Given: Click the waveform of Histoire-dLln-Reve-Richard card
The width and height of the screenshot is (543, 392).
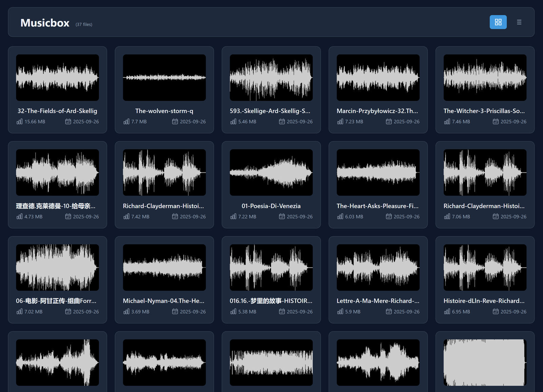Looking at the screenshot, I should 485,267.
